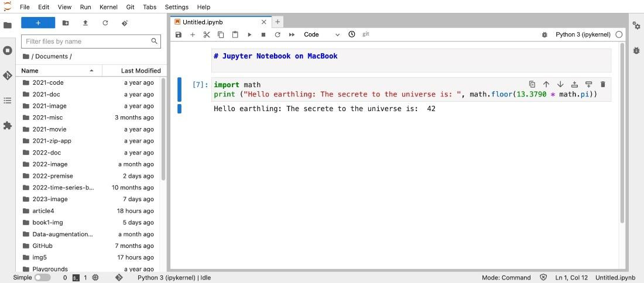The height and width of the screenshot is (283, 644).
Task: Click the kernel status circle indicator
Action: pos(619,35)
